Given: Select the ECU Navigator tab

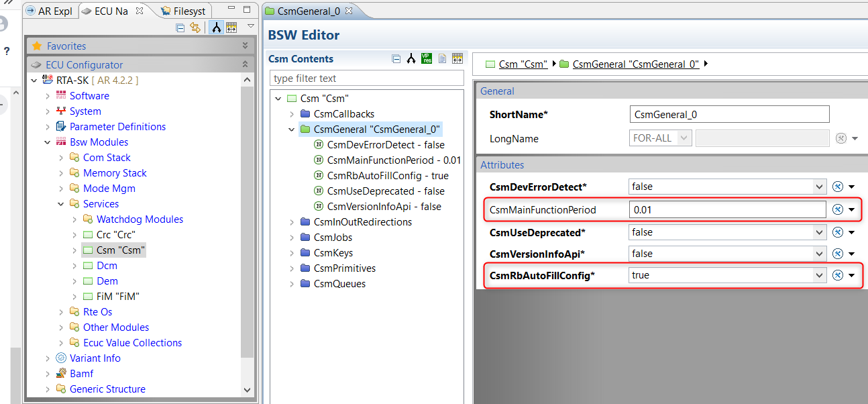Looking at the screenshot, I should coord(105,11).
